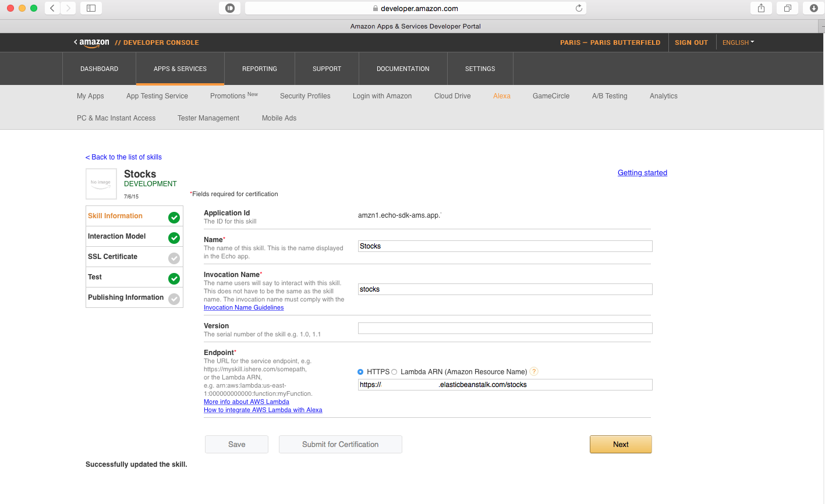Click the Save button
825x504 pixels.
(x=236, y=444)
